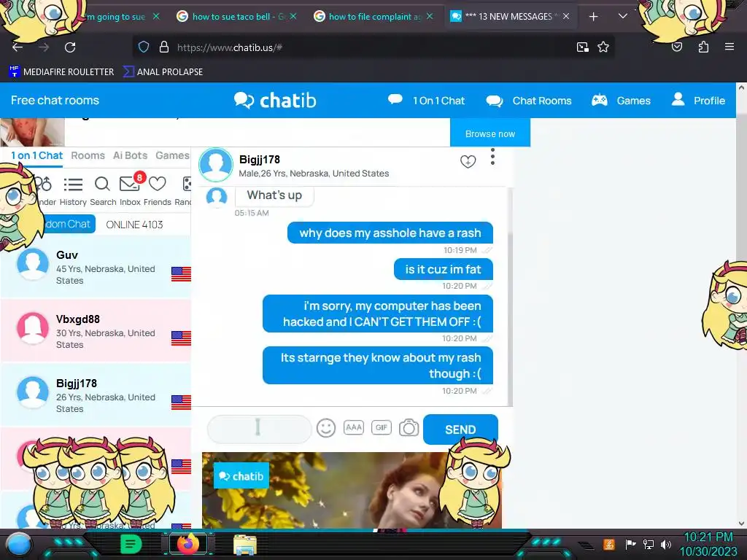Switch to Ai Bots sidebar tab
The image size is (747, 560).
(x=130, y=156)
